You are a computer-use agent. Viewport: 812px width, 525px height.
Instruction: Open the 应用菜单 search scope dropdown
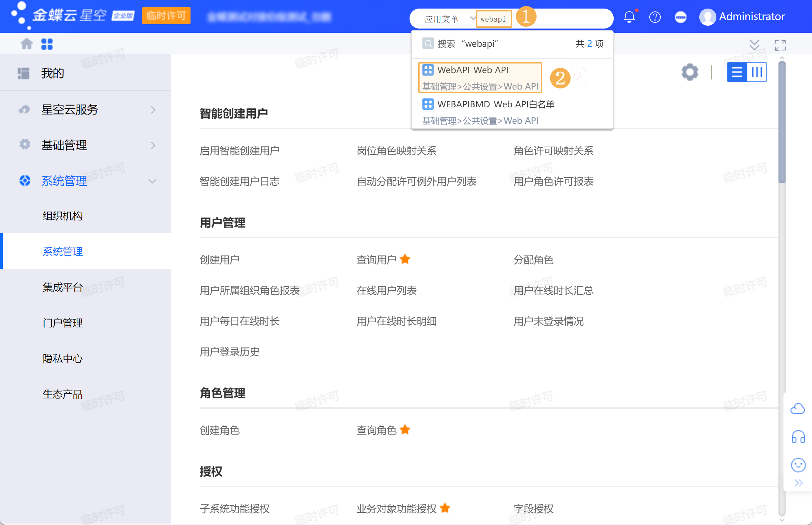[449, 19]
